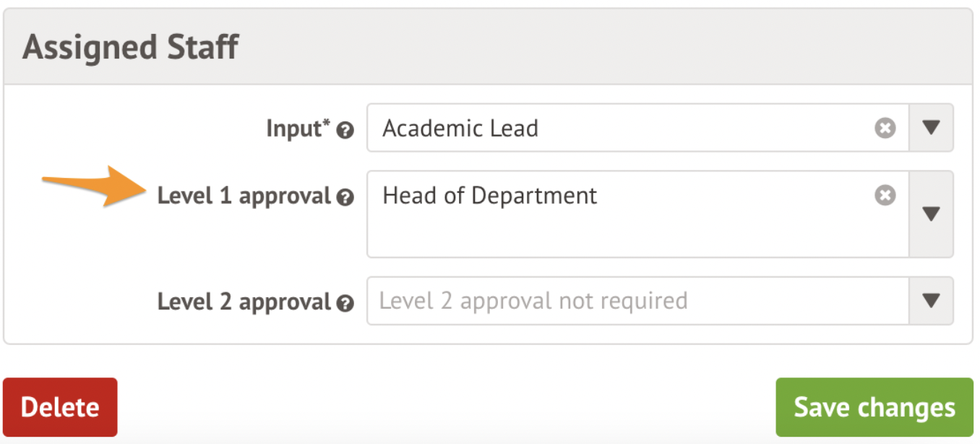Open the Level 1 approval dropdown arrow

(931, 214)
